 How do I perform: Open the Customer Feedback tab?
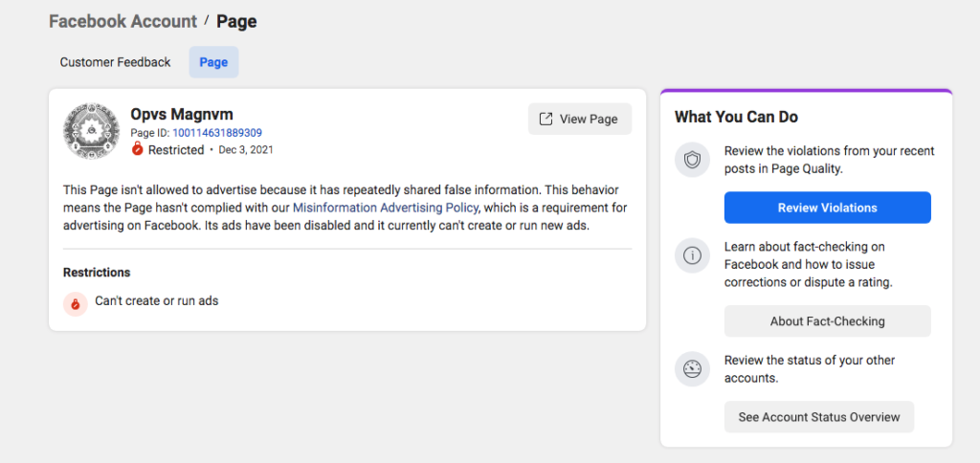[115, 62]
